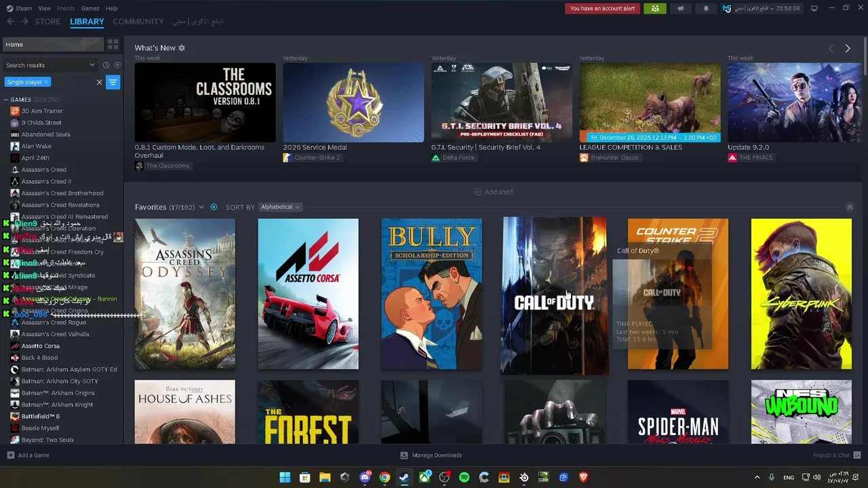
Task: Open Cyberpunk 2077 cover art
Action: (801, 293)
